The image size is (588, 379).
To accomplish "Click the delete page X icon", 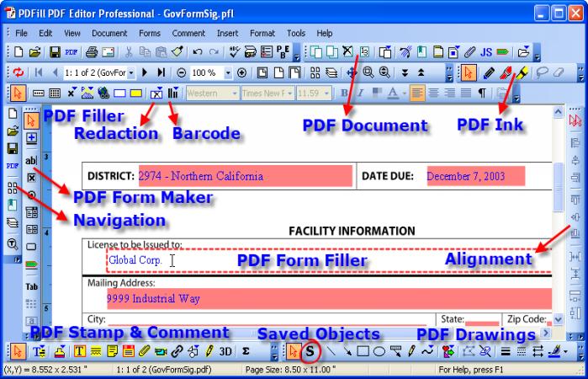I will tap(347, 51).
